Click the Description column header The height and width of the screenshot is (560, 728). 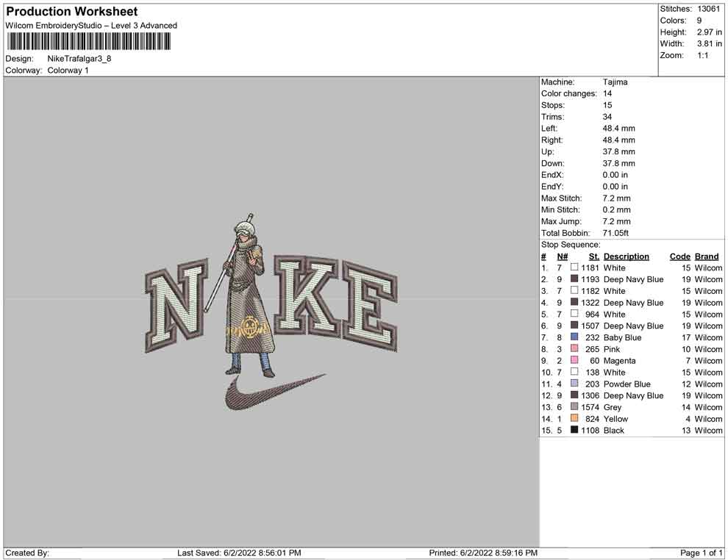click(626, 256)
